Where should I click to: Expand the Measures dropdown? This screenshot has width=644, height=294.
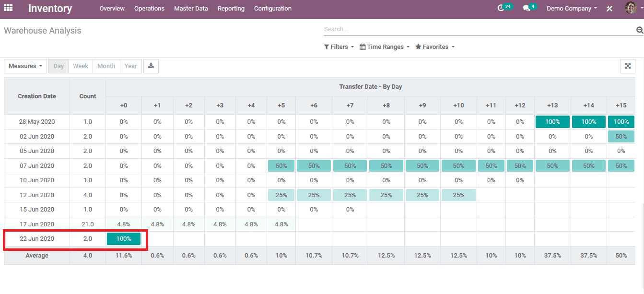25,66
